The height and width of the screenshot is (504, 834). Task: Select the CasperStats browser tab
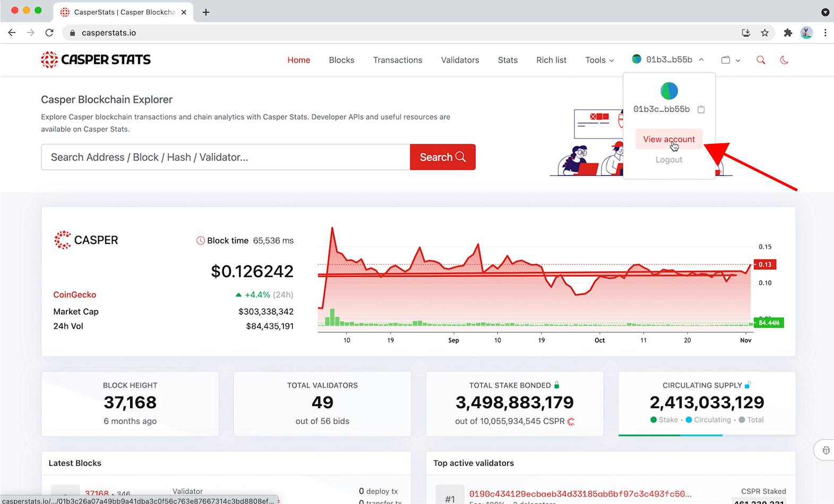click(x=123, y=12)
